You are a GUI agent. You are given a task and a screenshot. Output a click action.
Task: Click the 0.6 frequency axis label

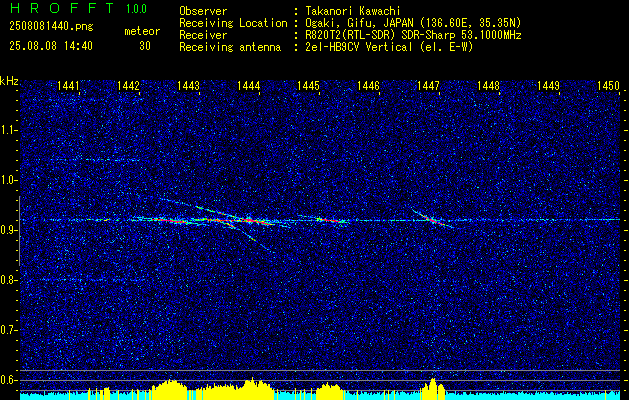tap(6, 380)
